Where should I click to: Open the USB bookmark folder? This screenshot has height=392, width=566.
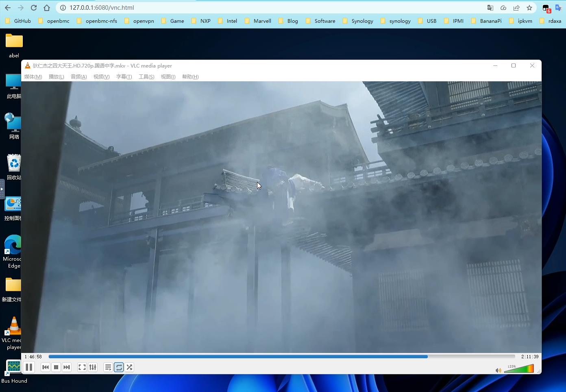427,21
